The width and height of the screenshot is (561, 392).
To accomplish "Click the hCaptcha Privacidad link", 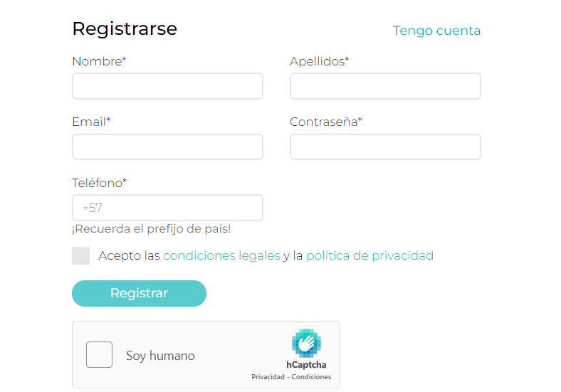I will coord(267,377).
